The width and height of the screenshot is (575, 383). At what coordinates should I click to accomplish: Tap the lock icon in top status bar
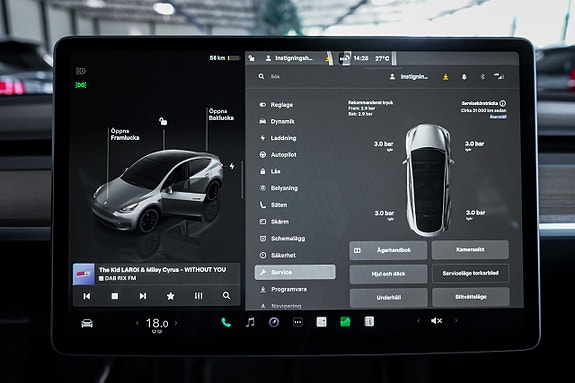click(x=252, y=58)
